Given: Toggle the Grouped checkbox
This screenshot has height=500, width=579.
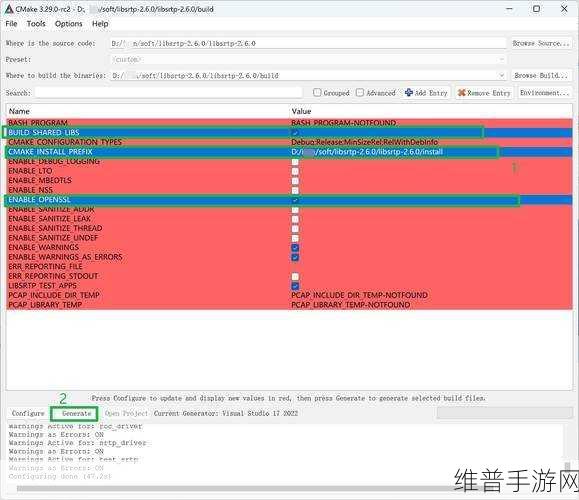Looking at the screenshot, I should [317, 92].
